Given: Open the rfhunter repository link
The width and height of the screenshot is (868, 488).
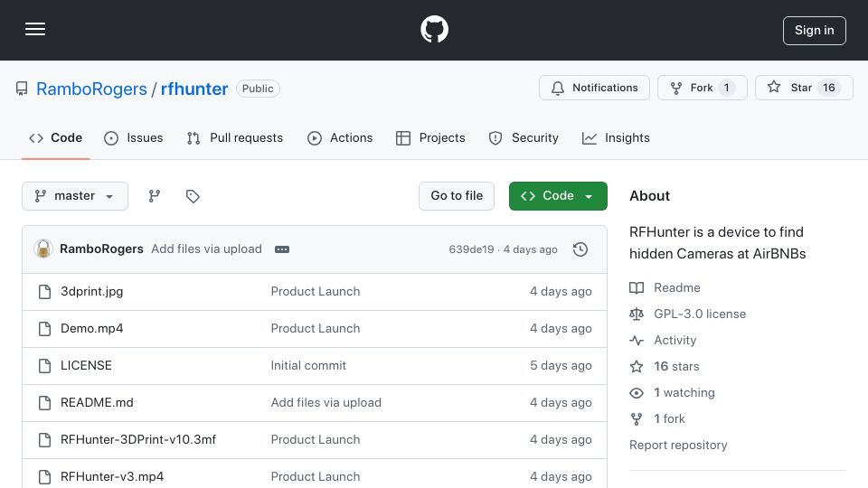Looking at the screenshot, I should (x=194, y=89).
